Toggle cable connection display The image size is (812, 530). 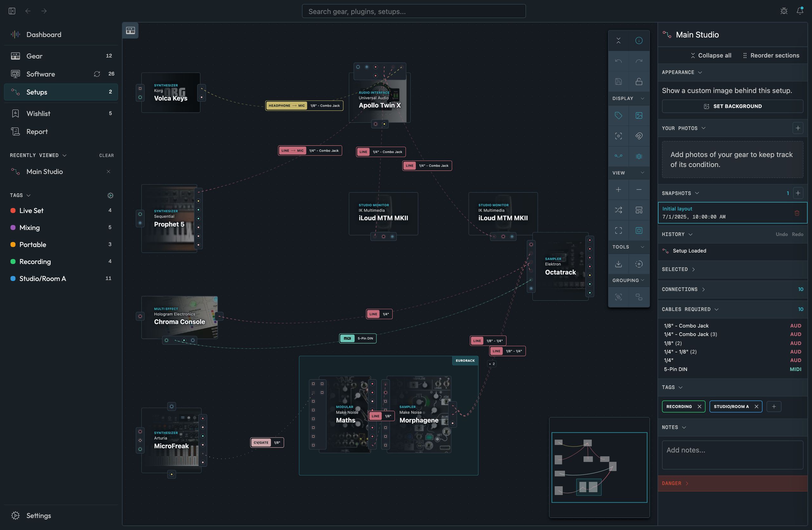(x=618, y=156)
